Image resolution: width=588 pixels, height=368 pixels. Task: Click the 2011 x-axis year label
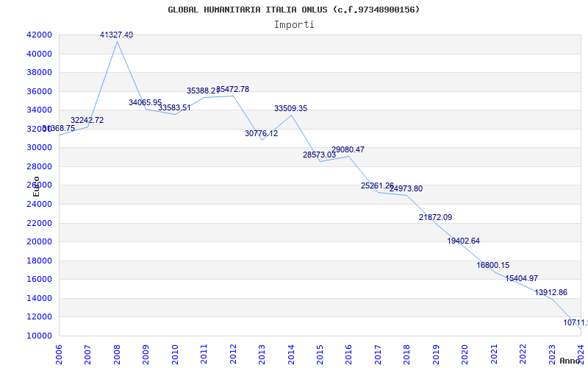coord(204,354)
